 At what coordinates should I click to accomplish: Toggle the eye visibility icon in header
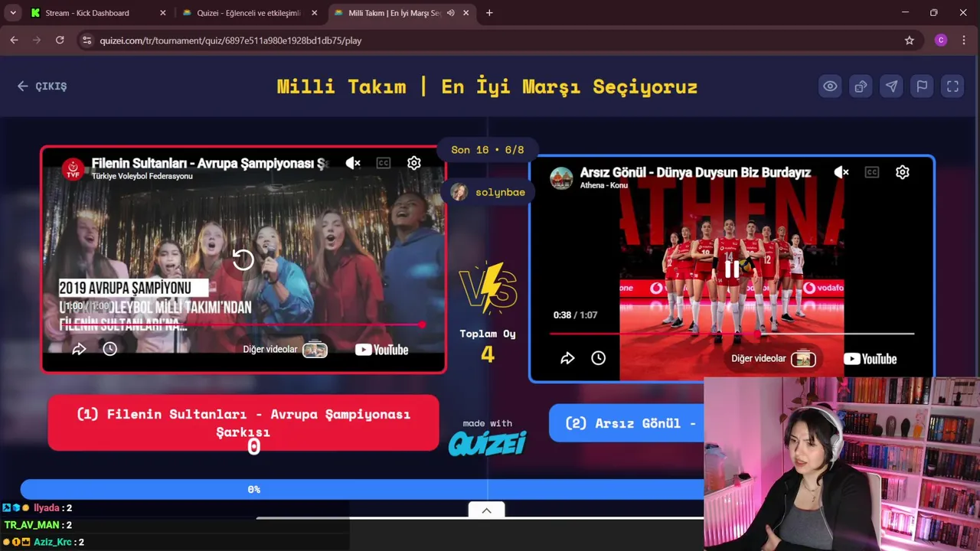pyautogui.click(x=830, y=86)
